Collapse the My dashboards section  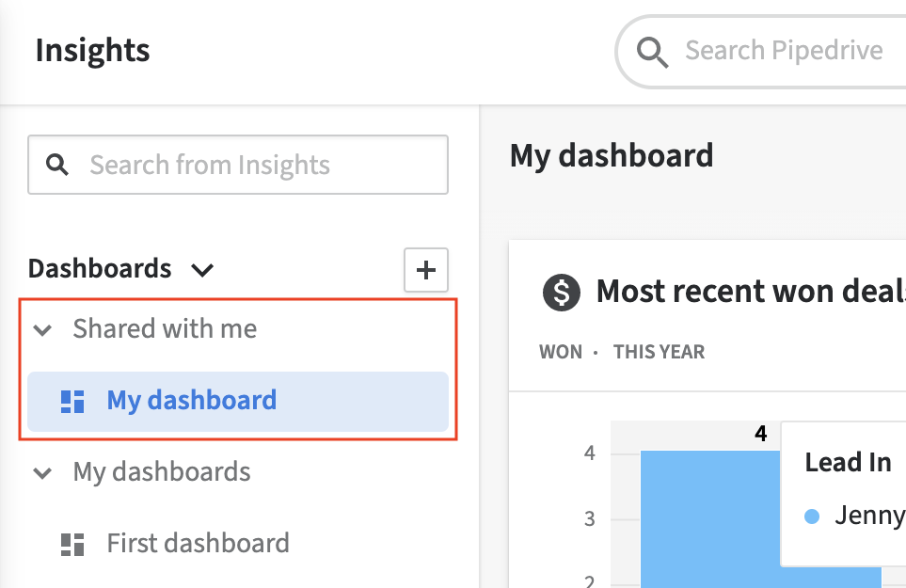pyautogui.click(x=41, y=473)
